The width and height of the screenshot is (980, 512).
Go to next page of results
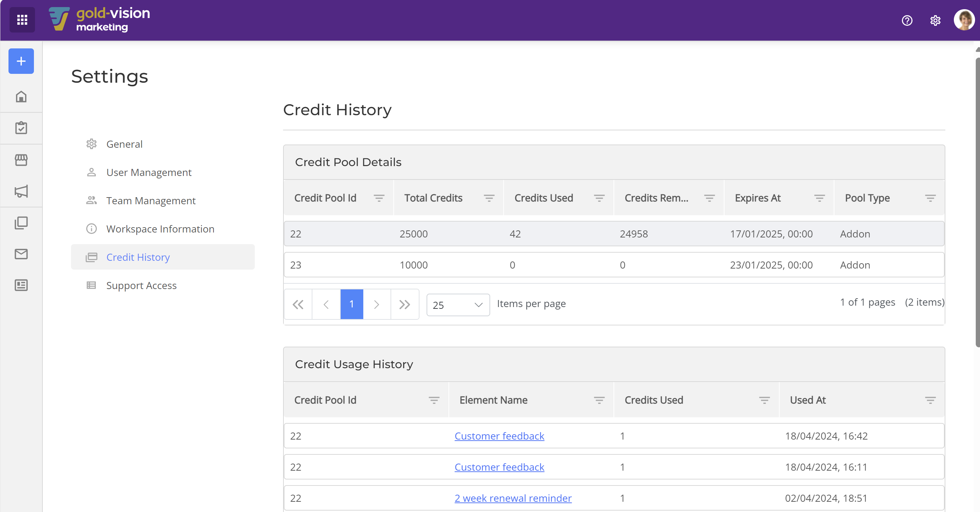pos(377,304)
